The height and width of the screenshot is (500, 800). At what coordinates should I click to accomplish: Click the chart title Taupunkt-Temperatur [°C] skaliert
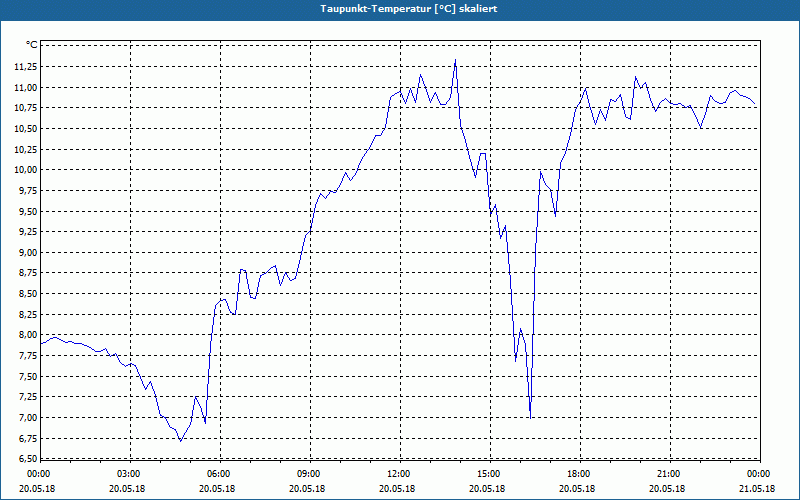pyautogui.click(x=409, y=9)
